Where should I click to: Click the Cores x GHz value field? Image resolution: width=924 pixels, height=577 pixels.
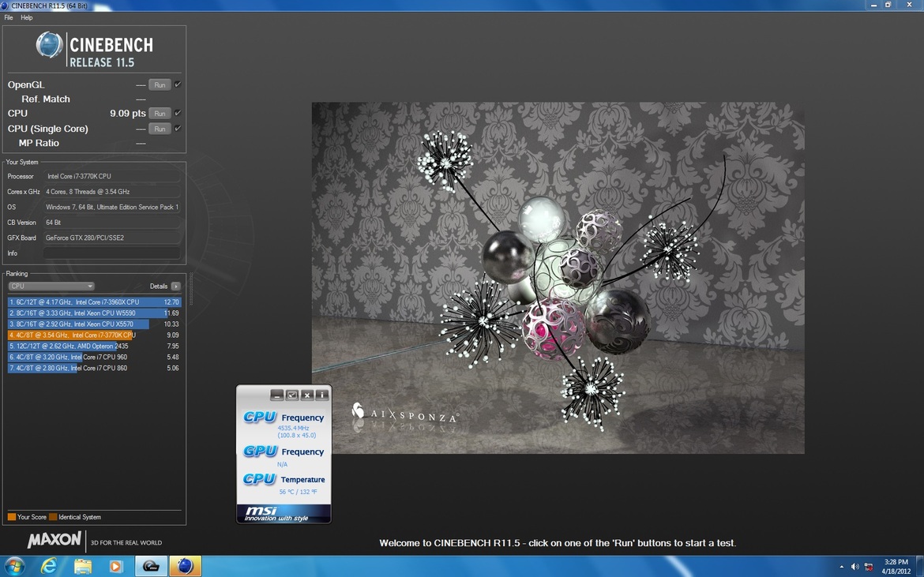pos(112,191)
